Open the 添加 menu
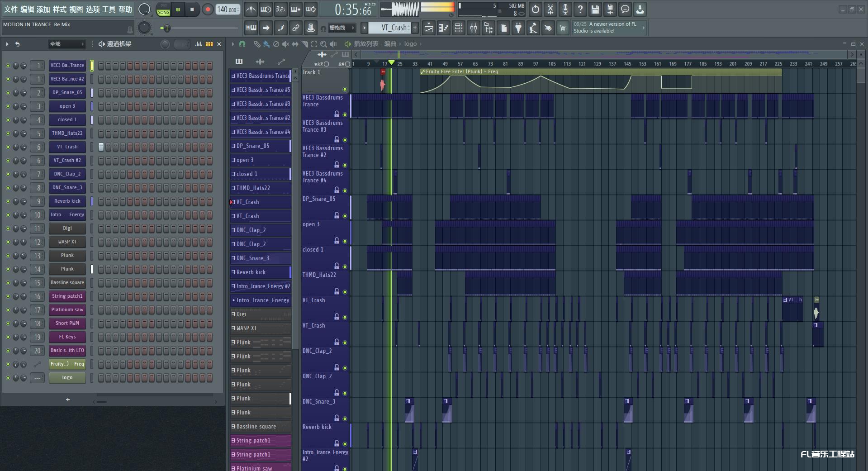Image resolution: width=868 pixels, height=471 pixels. pyautogui.click(x=43, y=9)
